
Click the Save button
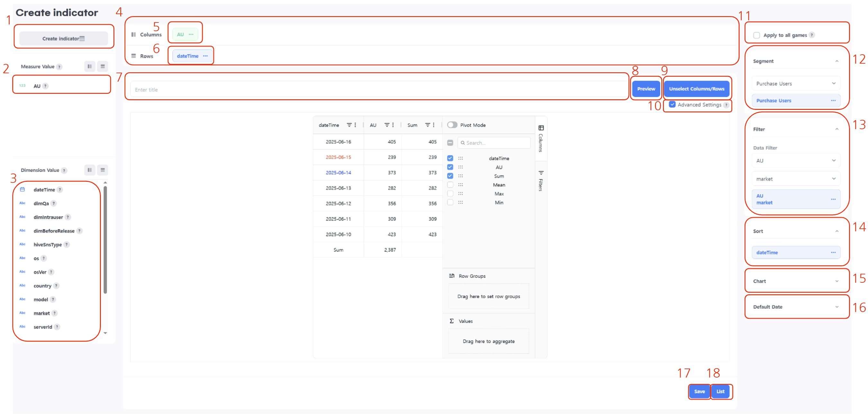[x=699, y=391]
